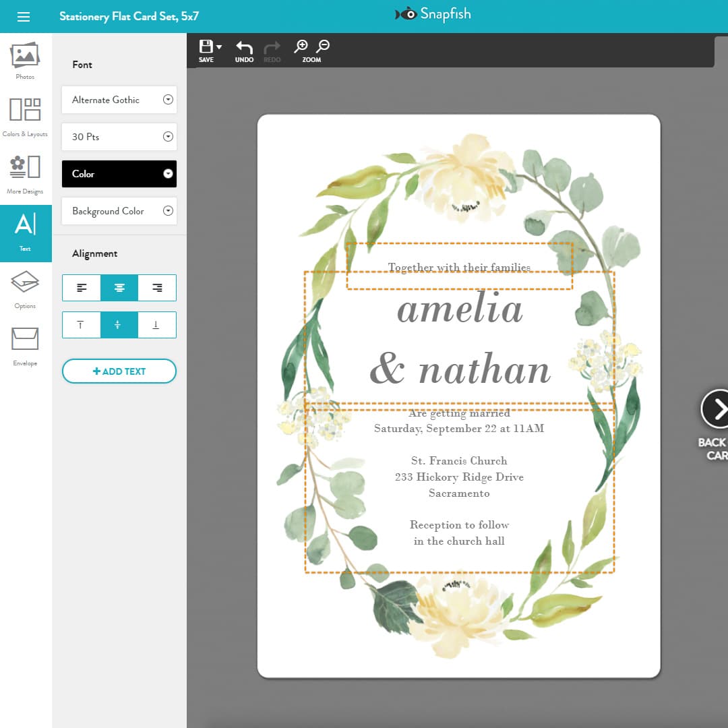The height and width of the screenshot is (728, 728).
Task: Click the Zoom In magnifier icon
Action: (301, 46)
